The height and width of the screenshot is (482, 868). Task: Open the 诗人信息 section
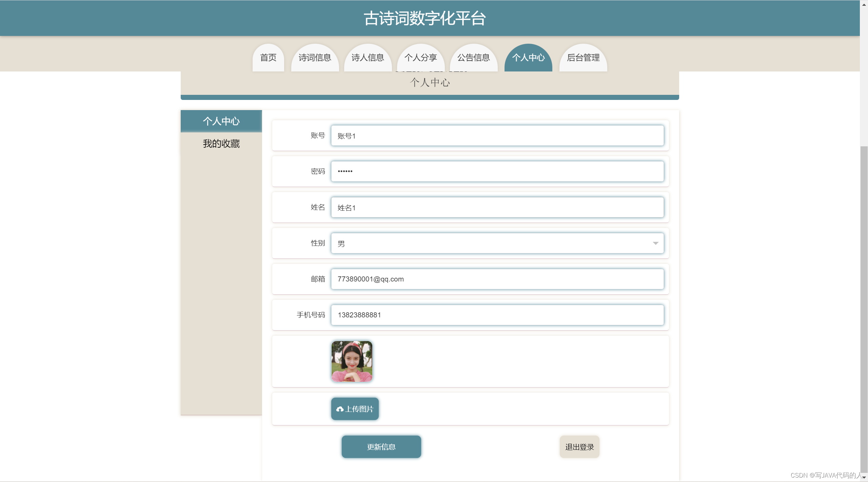368,58
